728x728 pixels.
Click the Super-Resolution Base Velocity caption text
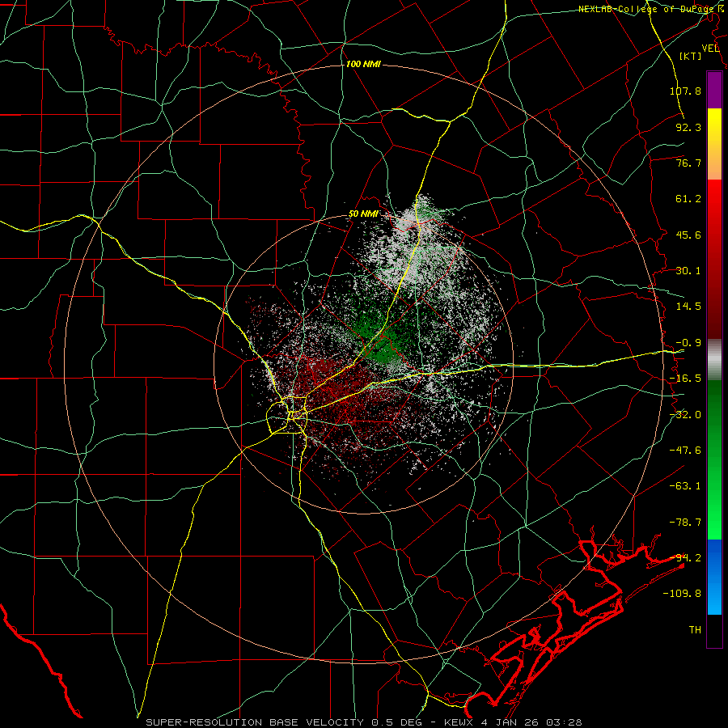[363, 722]
